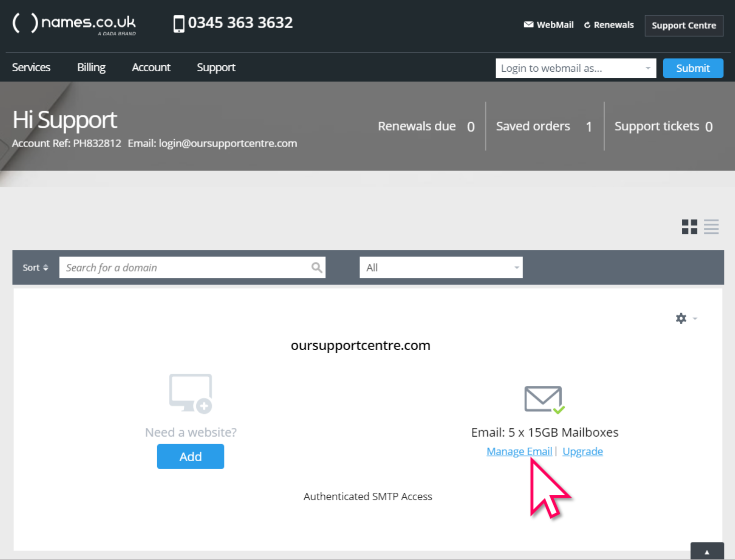The width and height of the screenshot is (735, 560).
Task: Open the Billing menu
Action: point(91,67)
